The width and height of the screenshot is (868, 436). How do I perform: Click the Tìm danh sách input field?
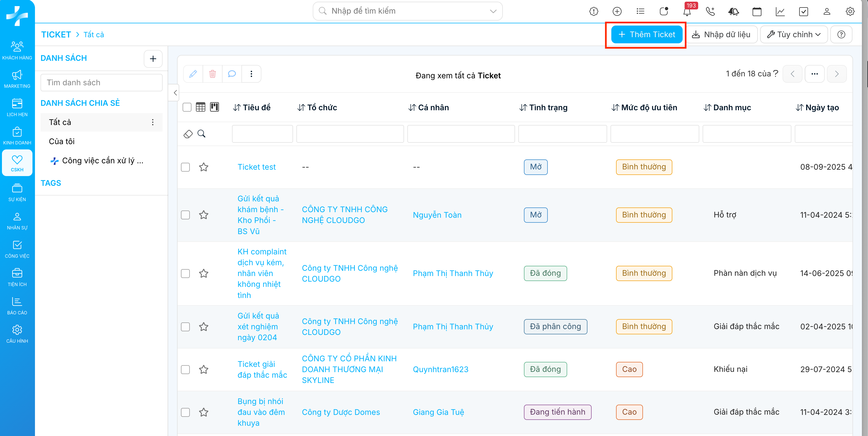pos(102,82)
